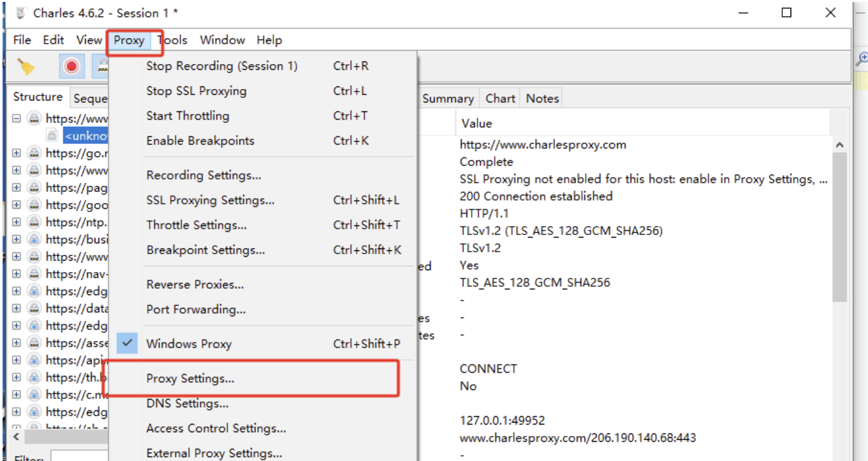Toggle the checked Windows Proxy option
868x461 pixels.
click(188, 344)
